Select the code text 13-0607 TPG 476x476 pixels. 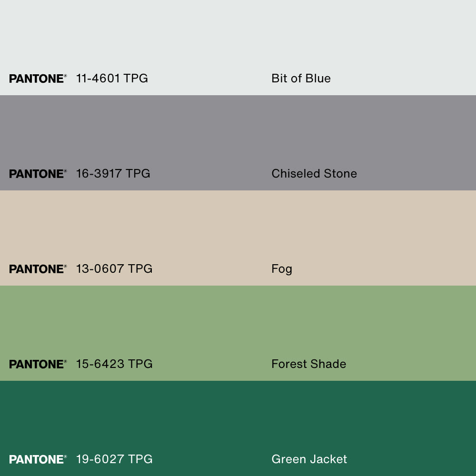click(114, 268)
